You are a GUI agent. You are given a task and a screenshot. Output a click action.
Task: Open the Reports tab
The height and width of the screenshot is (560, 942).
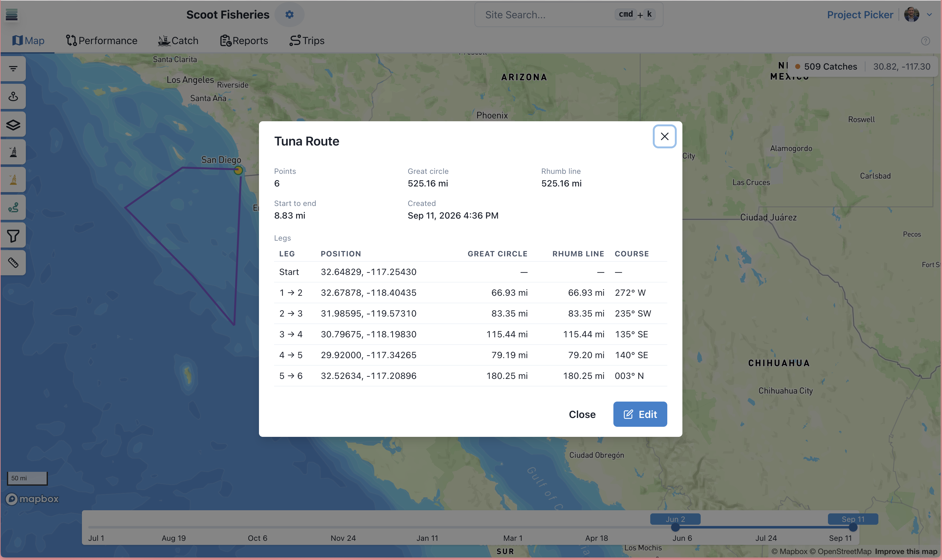click(244, 40)
